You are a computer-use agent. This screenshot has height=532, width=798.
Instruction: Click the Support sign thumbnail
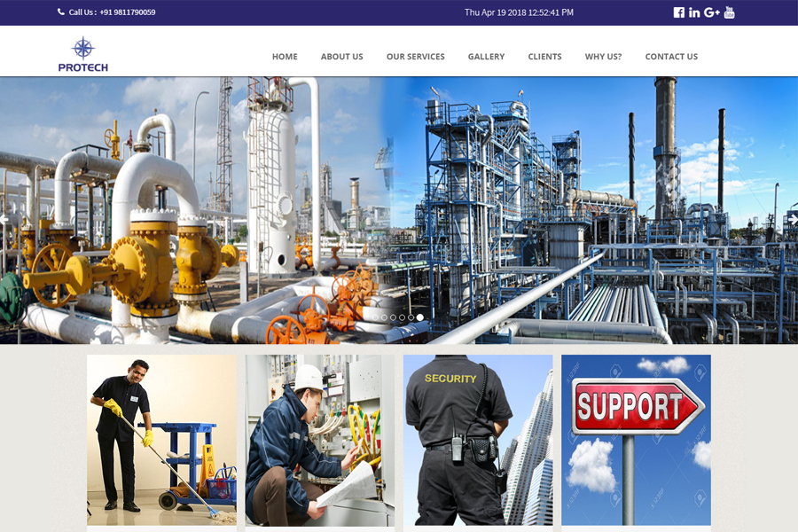pyautogui.click(x=636, y=440)
